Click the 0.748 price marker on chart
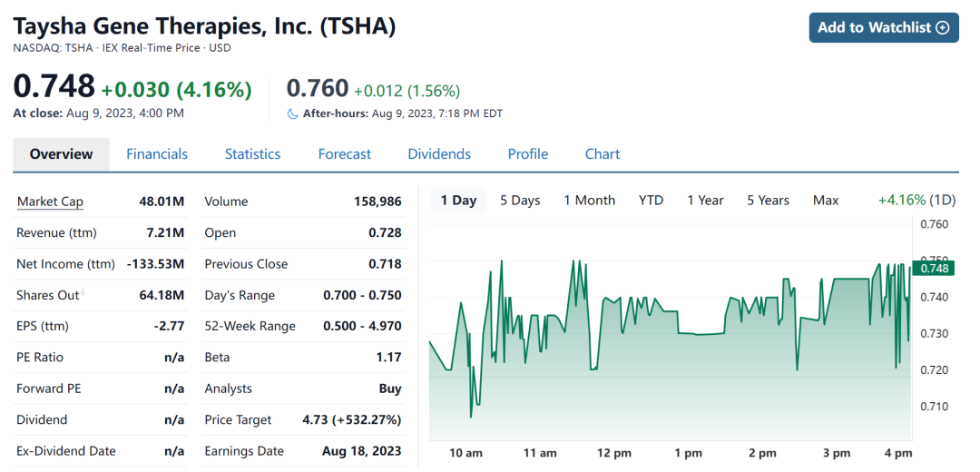Viewport: 980px width, 472px height. pos(934,268)
